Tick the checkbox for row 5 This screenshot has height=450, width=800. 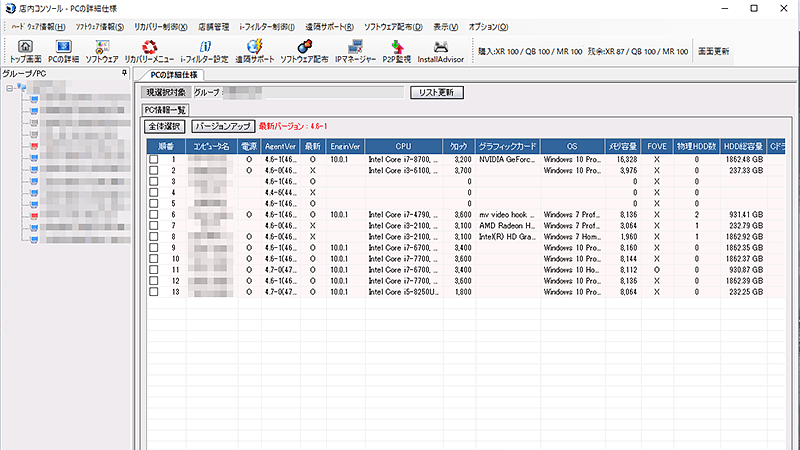154,204
